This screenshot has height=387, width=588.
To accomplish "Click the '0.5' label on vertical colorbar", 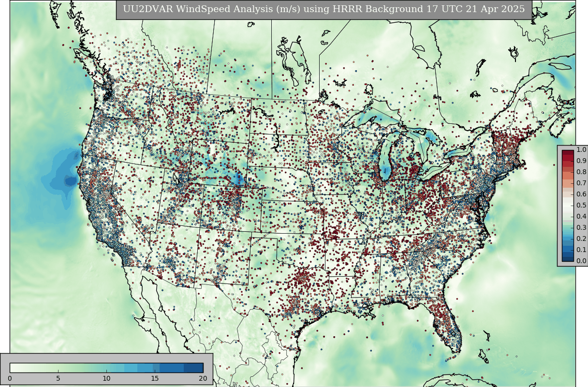I will click(581, 205).
